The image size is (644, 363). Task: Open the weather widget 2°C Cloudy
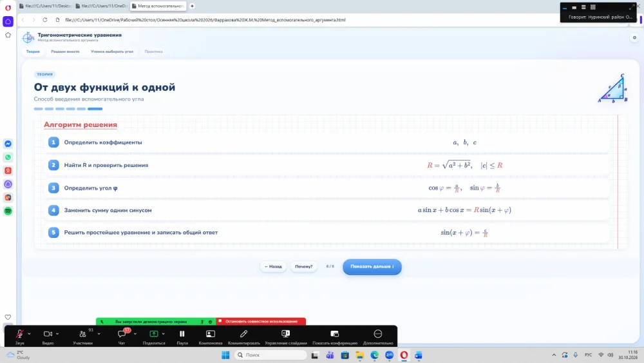tap(19, 355)
